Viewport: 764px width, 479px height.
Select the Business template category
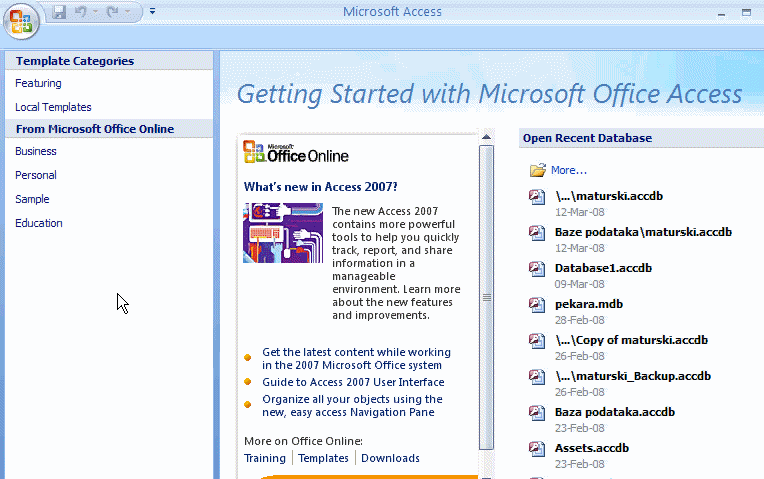pos(36,152)
